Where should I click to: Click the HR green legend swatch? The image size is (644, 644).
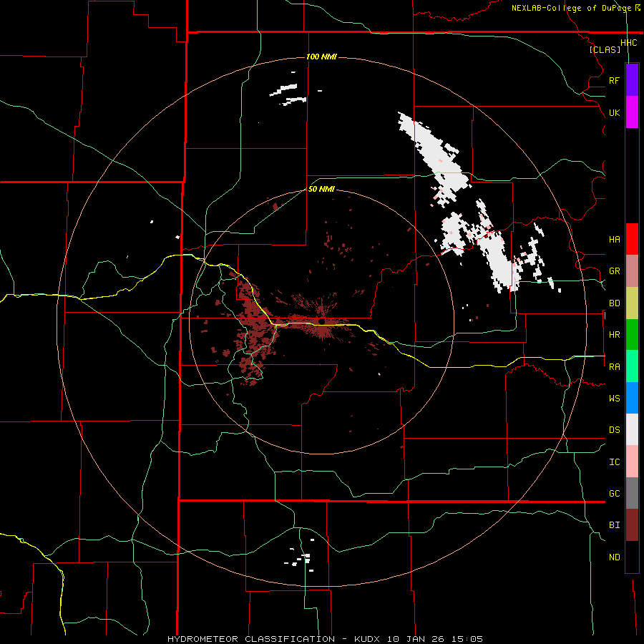point(632,335)
